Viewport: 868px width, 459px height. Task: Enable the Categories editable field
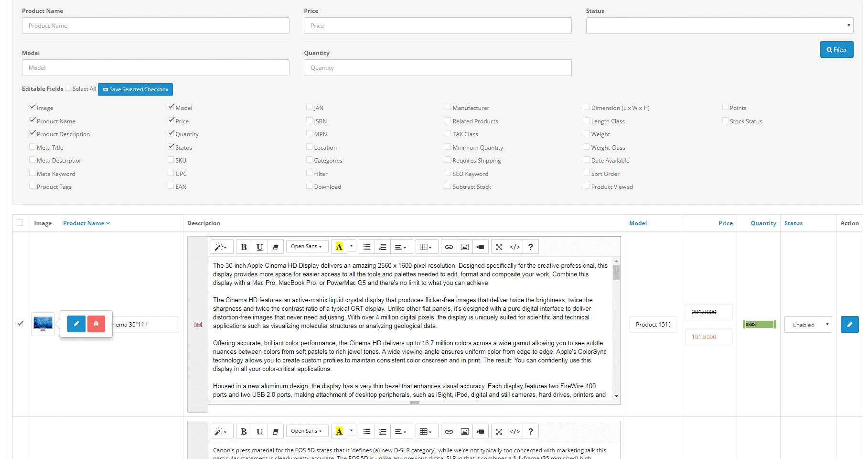pyautogui.click(x=310, y=160)
